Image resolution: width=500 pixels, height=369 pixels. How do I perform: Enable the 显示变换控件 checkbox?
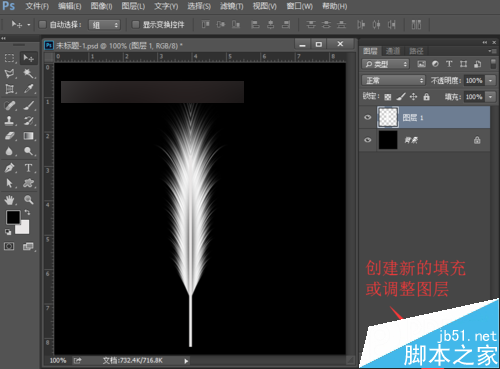pos(135,24)
